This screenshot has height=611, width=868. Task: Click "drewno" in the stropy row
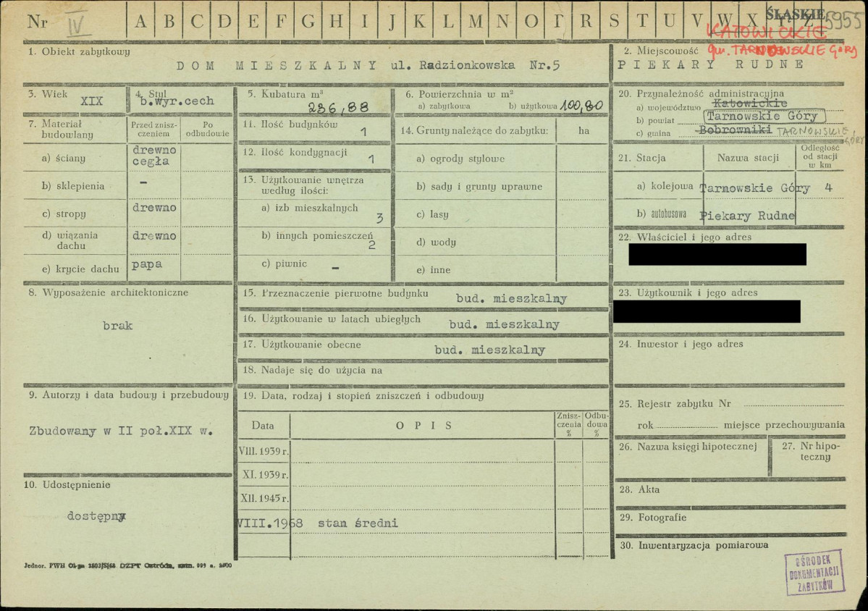point(154,208)
